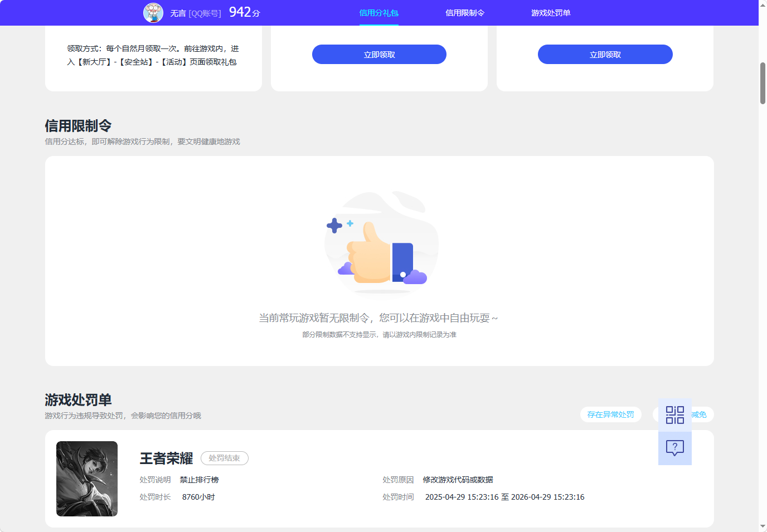Click the 信用限制令 section heading

78,126
